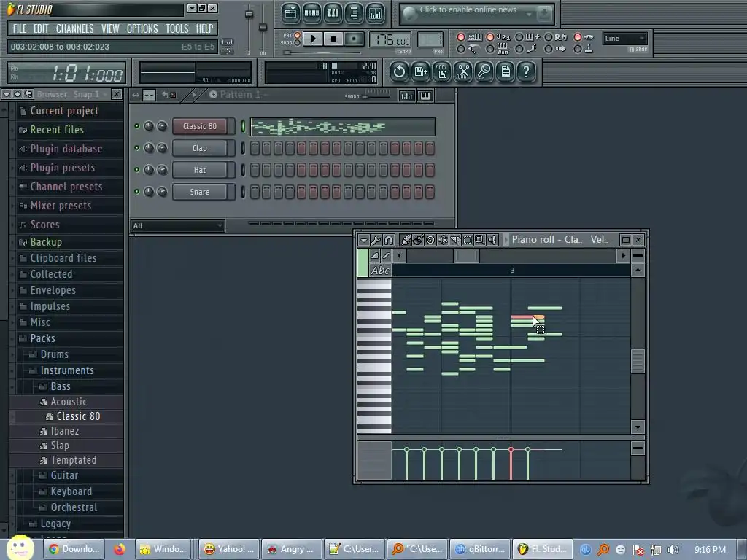This screenshot has width=747, height=560.
Task: Open the audio editor scissors icon
Action: coord(462,72)
